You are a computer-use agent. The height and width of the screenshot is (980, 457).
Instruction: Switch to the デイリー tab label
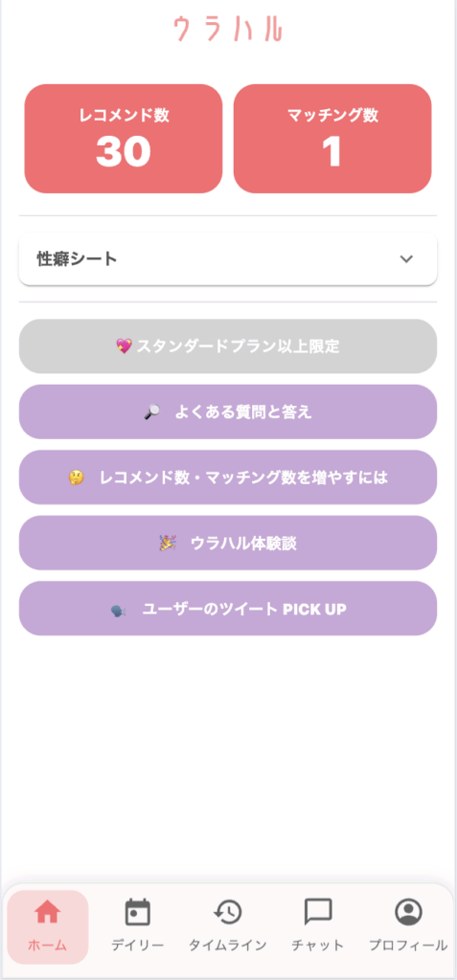138,945
